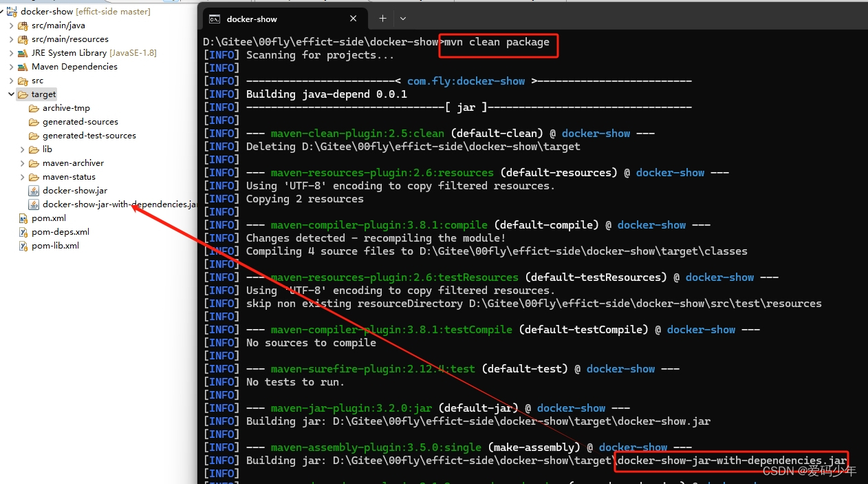Select the archive-tmp folder label
The height and width of the screenshot is (484, 868).
[66, 108]
